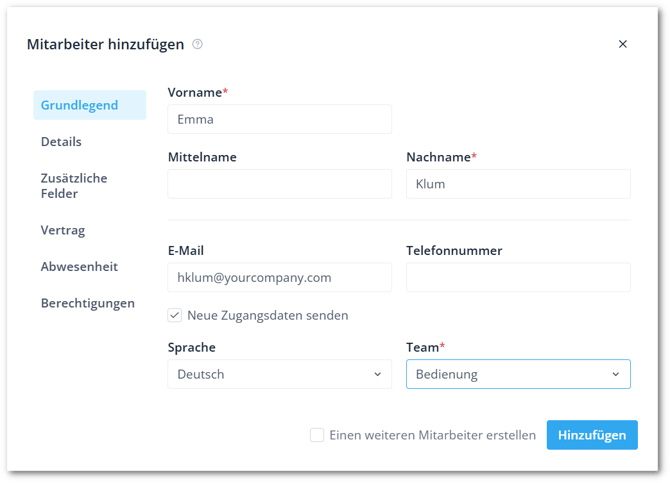
Task: Focus the Mittelname text field
Action: click(x=279, y=184)
